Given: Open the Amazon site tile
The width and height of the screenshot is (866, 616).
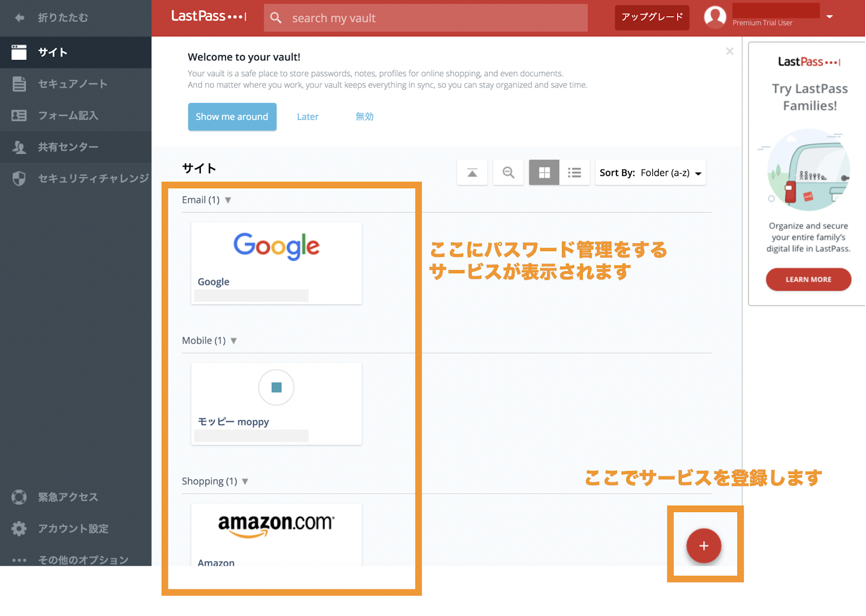Looking at the screenshot, I should point(276,535).
